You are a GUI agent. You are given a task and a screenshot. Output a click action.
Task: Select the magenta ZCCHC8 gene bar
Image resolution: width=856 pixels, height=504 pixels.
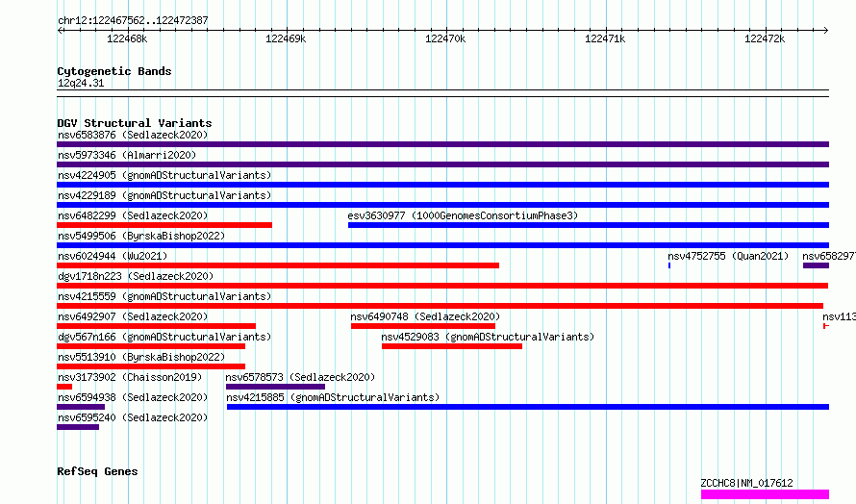[x=766, y=494]
